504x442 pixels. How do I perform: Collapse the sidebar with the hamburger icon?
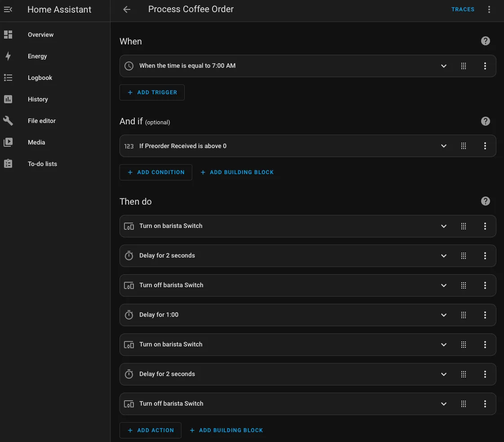[x=8, y=9]
